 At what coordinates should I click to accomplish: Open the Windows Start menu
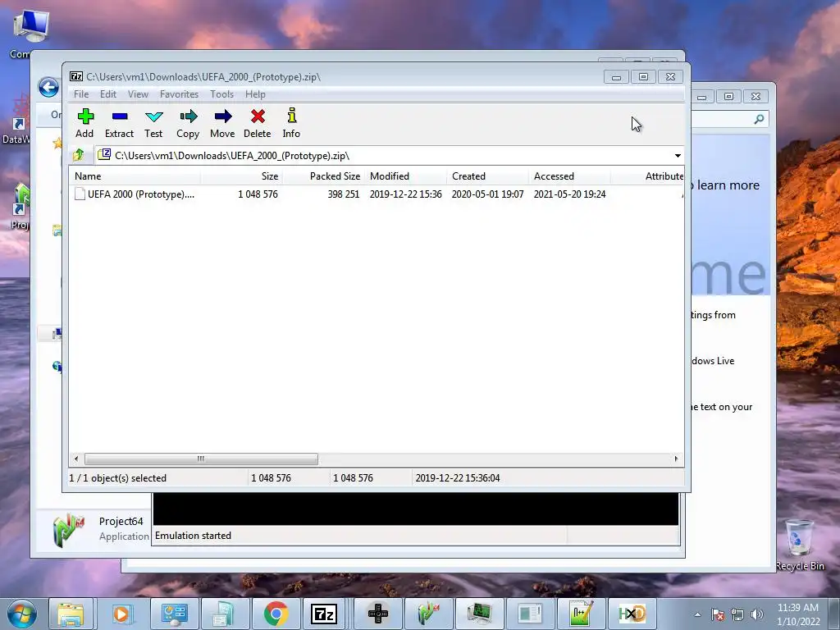tap(22, 614)
